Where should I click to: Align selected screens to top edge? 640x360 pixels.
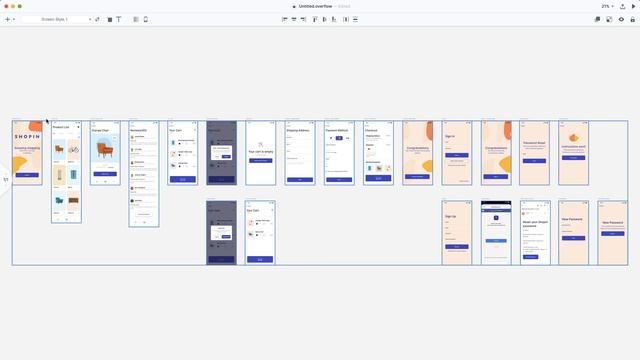coord(315,19)
